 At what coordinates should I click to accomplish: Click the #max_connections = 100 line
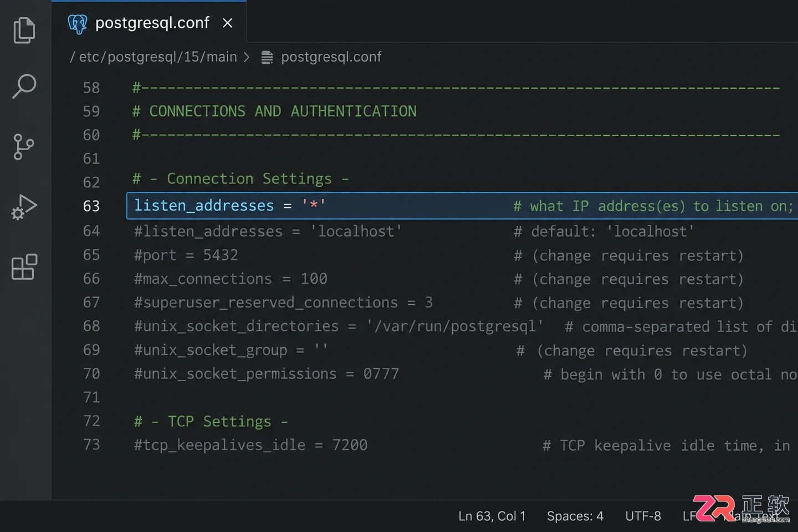pos(231,279)
